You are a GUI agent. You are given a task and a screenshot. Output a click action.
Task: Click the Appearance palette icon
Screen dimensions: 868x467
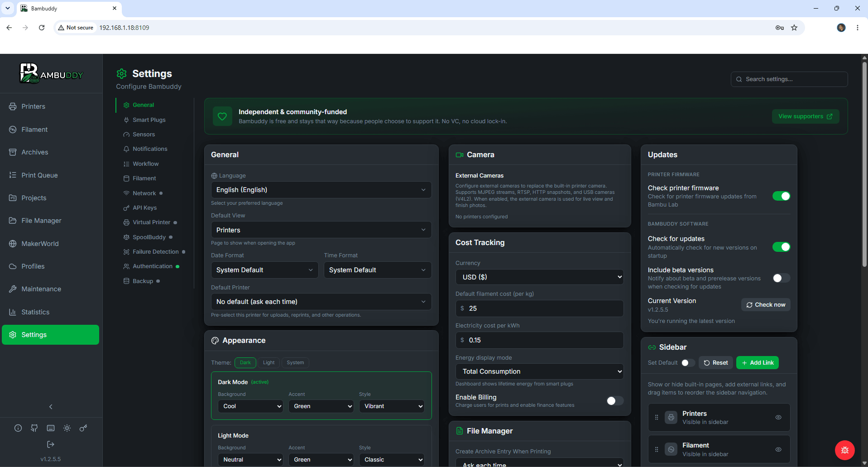[215, 341]
